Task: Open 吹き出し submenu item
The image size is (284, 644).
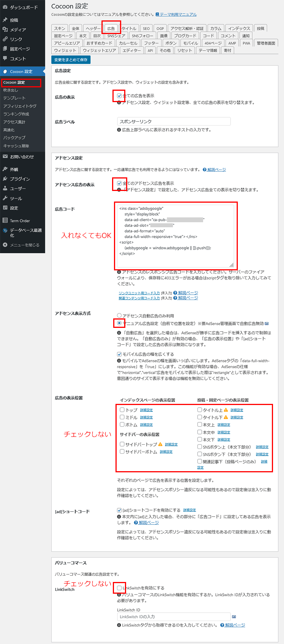Action: [11, 90]
